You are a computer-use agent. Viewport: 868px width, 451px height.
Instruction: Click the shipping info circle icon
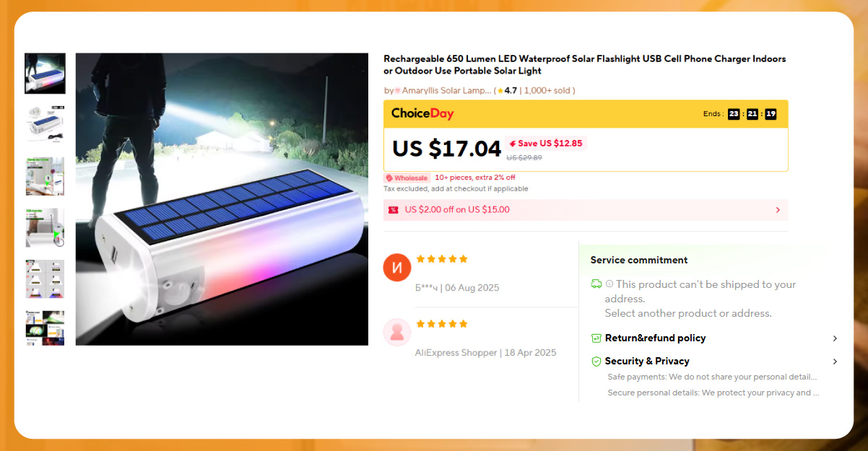[x=609, y=284]
